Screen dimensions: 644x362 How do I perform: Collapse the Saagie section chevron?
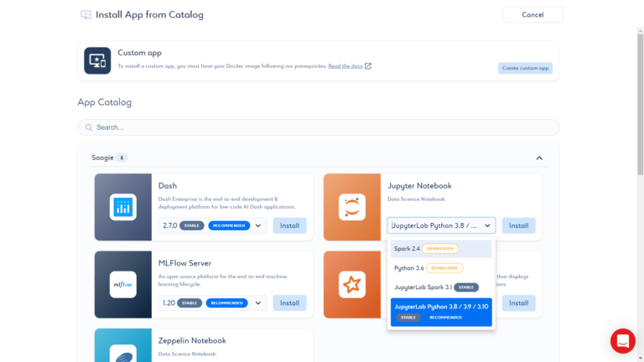click(539, 158)
